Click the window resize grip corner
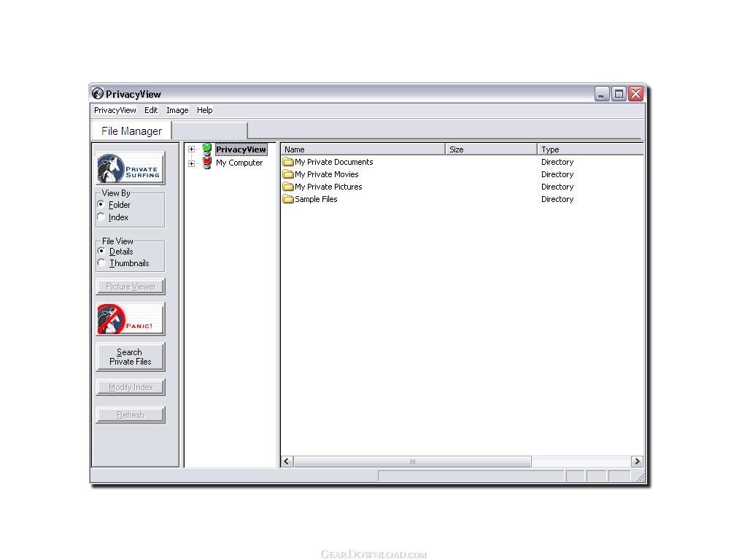The image size is (747, 560). point(640,477)
